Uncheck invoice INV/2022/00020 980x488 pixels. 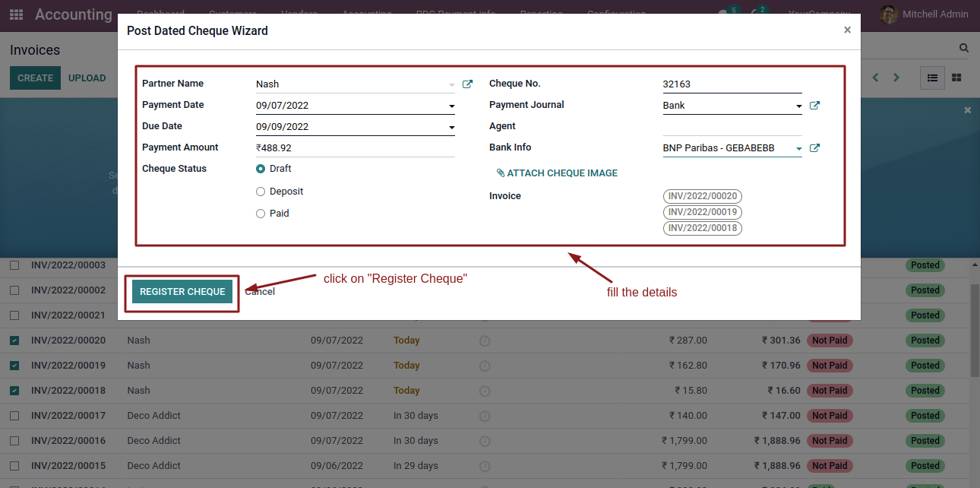pyautogui.click(x=14, y=341)
